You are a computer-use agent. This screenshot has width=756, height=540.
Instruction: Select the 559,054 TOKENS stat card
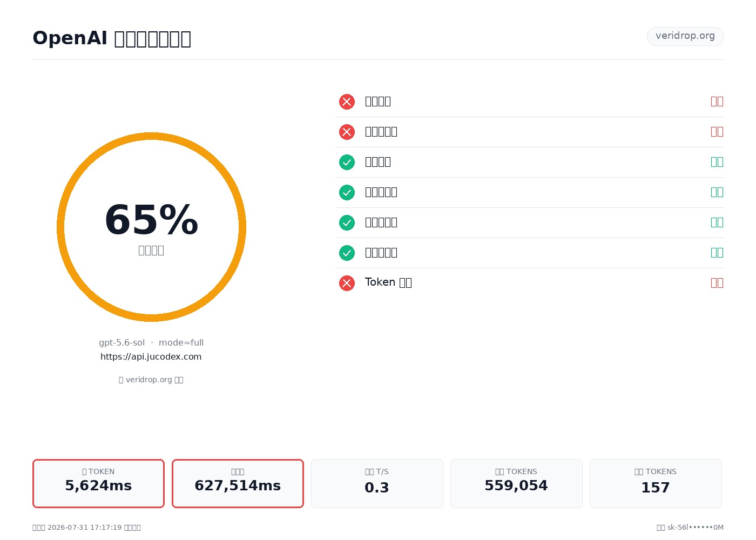(x=516, y=483)
